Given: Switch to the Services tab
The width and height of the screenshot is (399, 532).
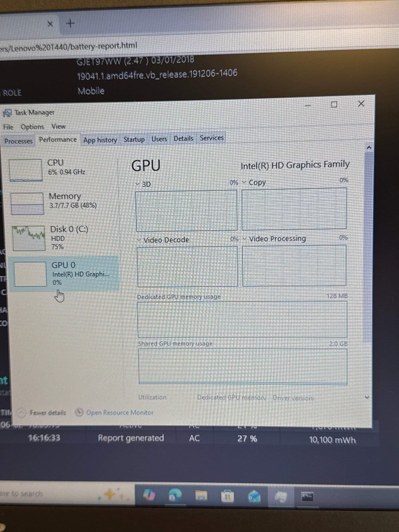Looking at the screenshot, I should click(x=212, y=138).
